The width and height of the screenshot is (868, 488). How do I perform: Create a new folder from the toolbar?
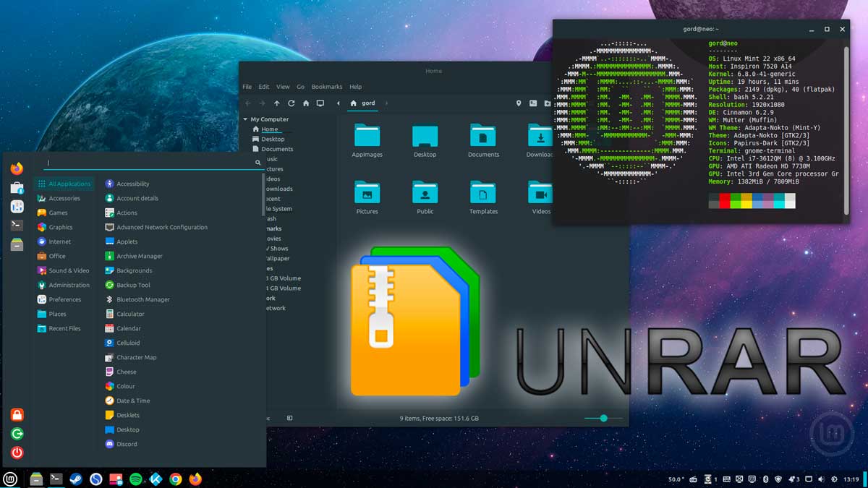[x=548, y=103]
